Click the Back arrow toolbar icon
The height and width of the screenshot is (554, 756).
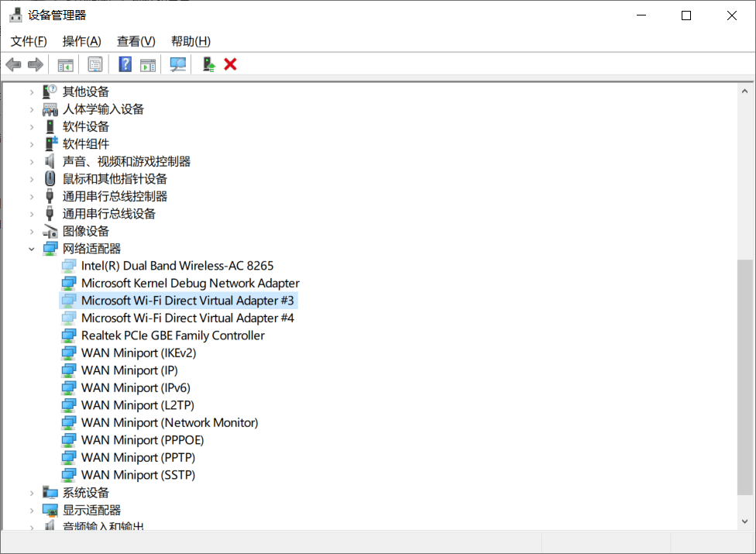[x=13, y=64]
